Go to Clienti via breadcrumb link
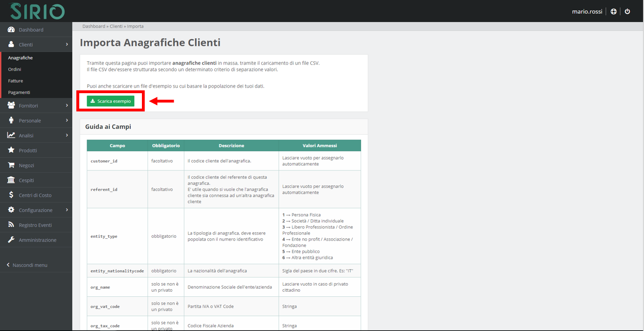644x331 pixels. 116,27
